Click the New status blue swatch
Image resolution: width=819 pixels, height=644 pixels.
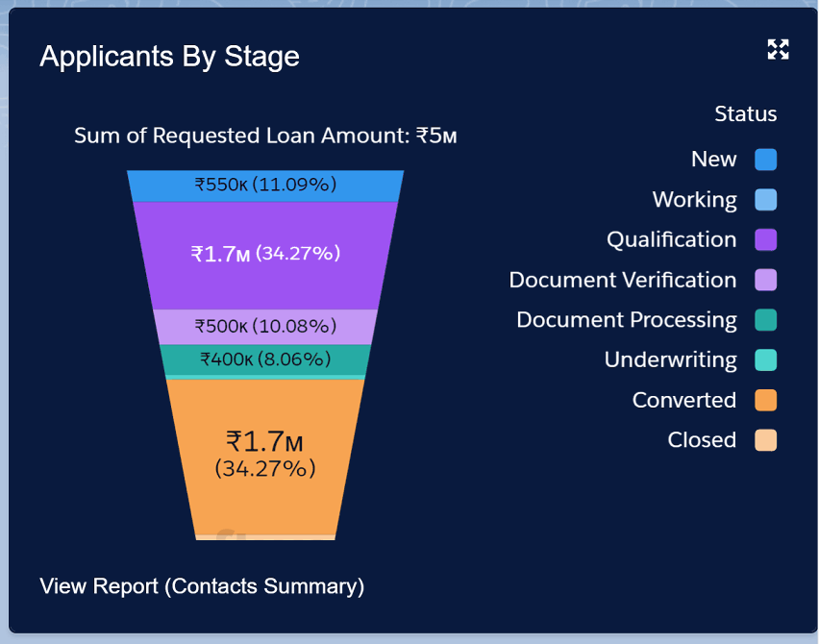tap(765, 160)
